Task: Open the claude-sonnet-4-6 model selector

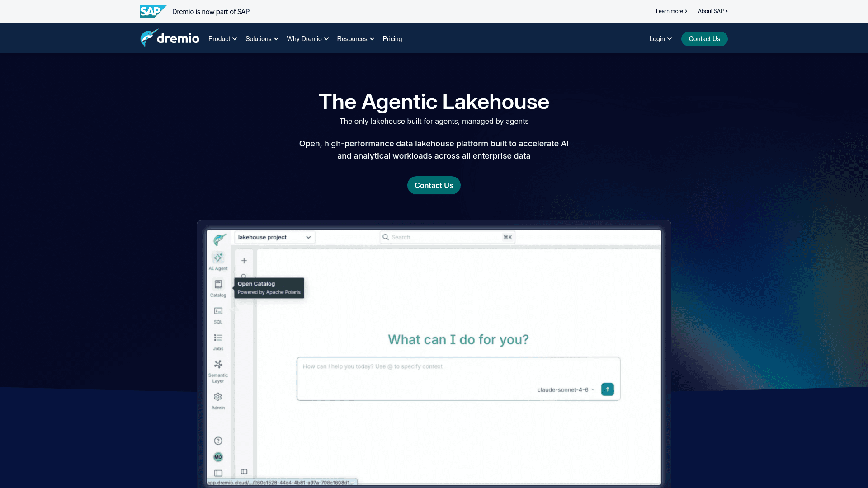Action: (x=566, y=389)
